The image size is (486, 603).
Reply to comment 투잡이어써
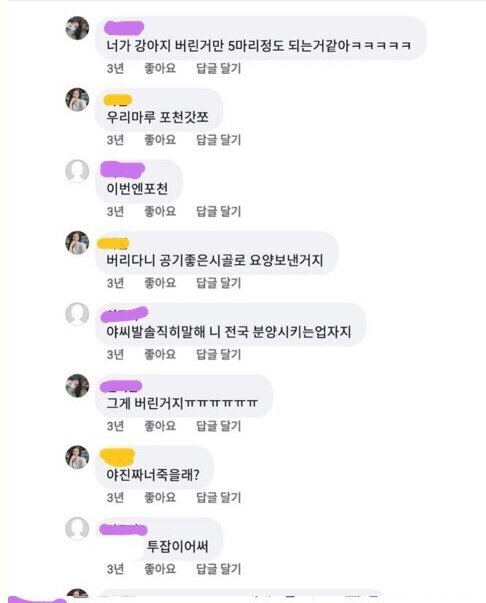point(218,569)
